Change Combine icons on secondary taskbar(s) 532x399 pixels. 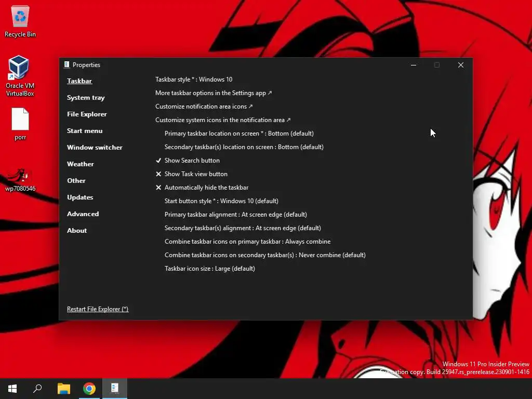[x=265, y=255]
